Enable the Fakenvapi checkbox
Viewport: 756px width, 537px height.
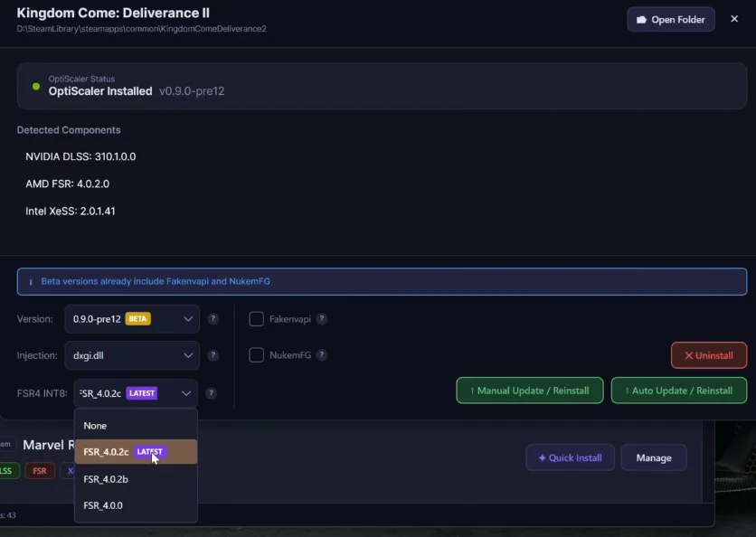256,319
